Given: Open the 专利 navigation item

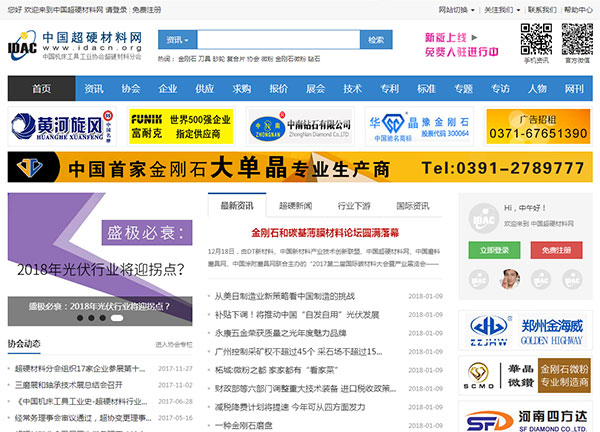Looking at the screenshot, I should click(x=390, y=89).
